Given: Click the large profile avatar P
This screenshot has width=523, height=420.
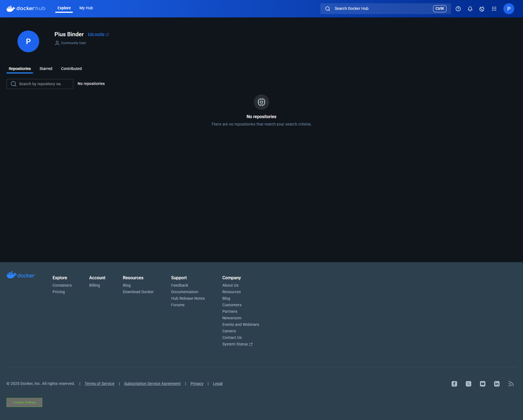Looking at the screenshot, I should [28, 41].
